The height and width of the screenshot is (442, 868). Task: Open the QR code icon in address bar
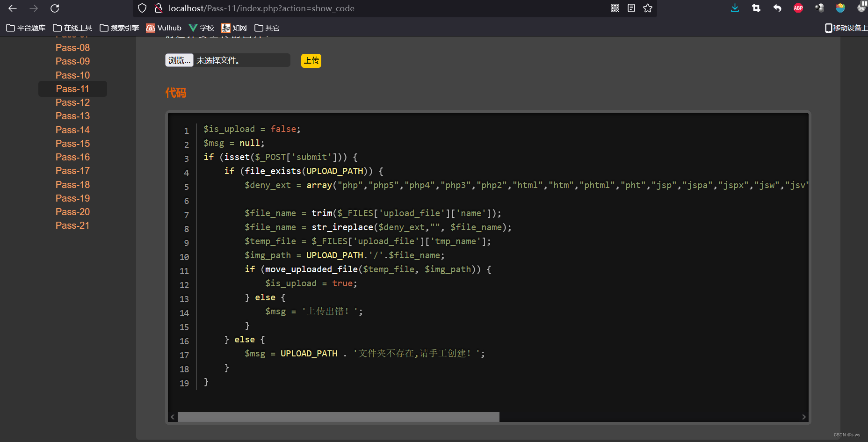click(615, 8)
